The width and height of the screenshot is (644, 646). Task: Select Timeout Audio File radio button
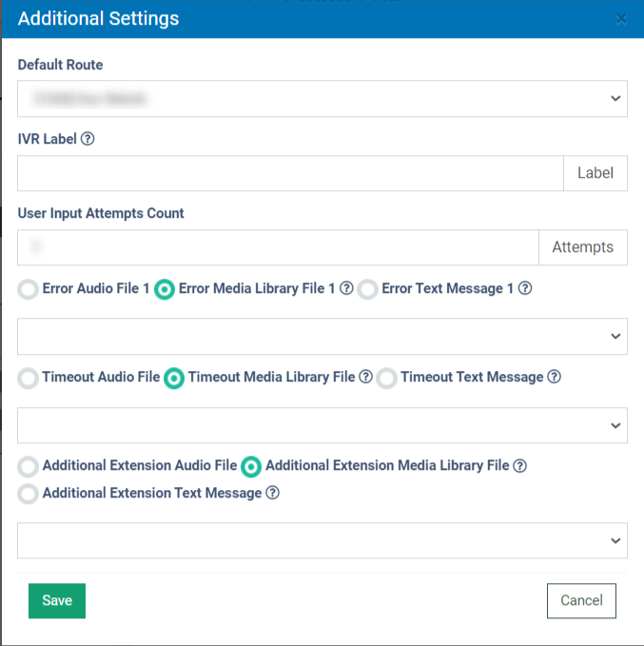tap(29, 379)
